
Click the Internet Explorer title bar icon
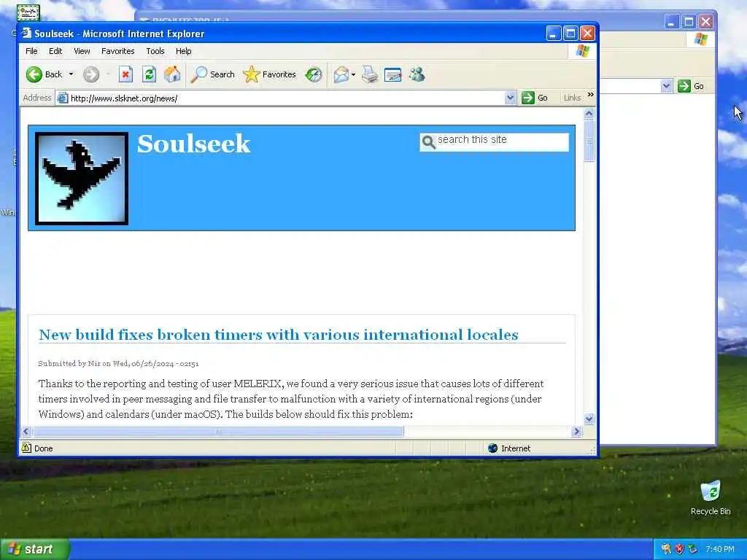(26, 34)
